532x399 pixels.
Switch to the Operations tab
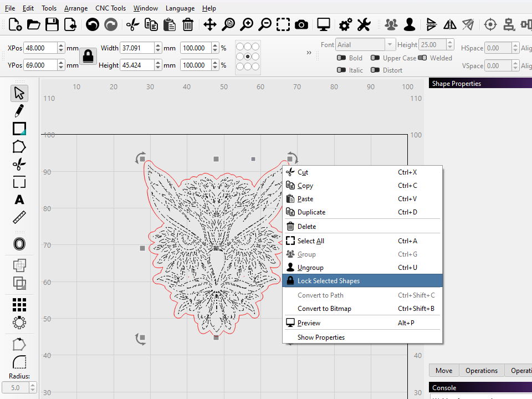[481, 371]
